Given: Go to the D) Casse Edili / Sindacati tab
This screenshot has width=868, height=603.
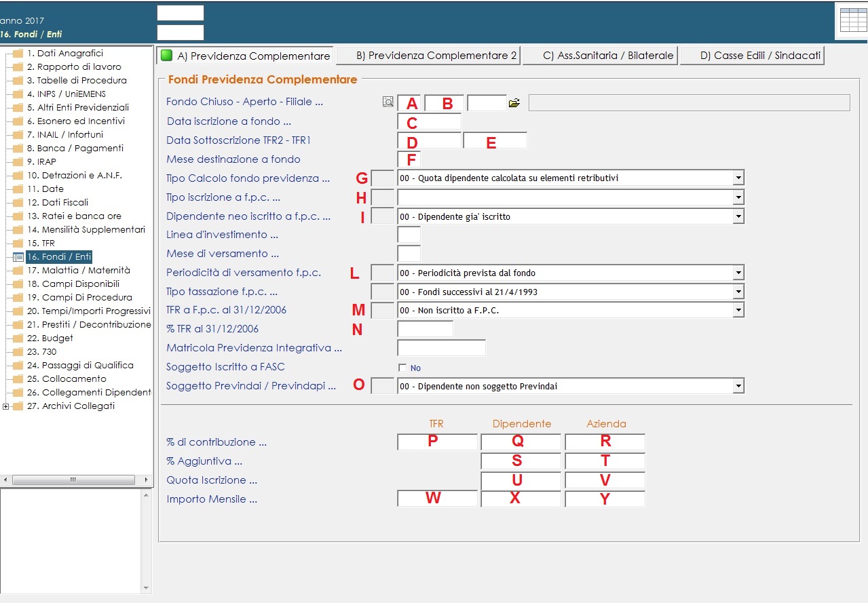Looking at the screenshot, I should click(752, 56).
